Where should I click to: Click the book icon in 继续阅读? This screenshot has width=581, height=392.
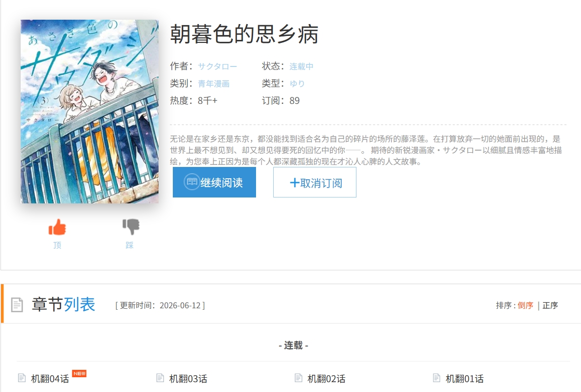[192, 182]
